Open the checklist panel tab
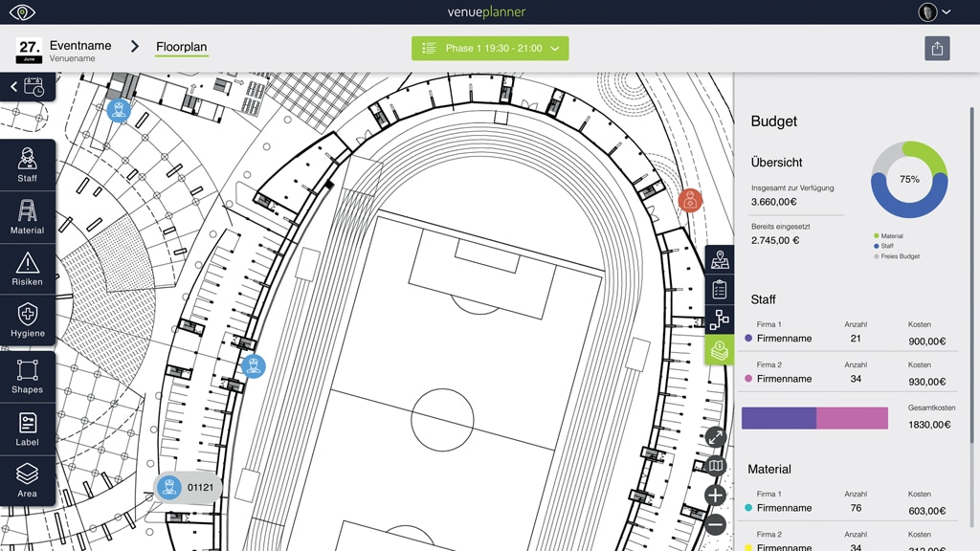Screen dimensions: 980x551 720,289
